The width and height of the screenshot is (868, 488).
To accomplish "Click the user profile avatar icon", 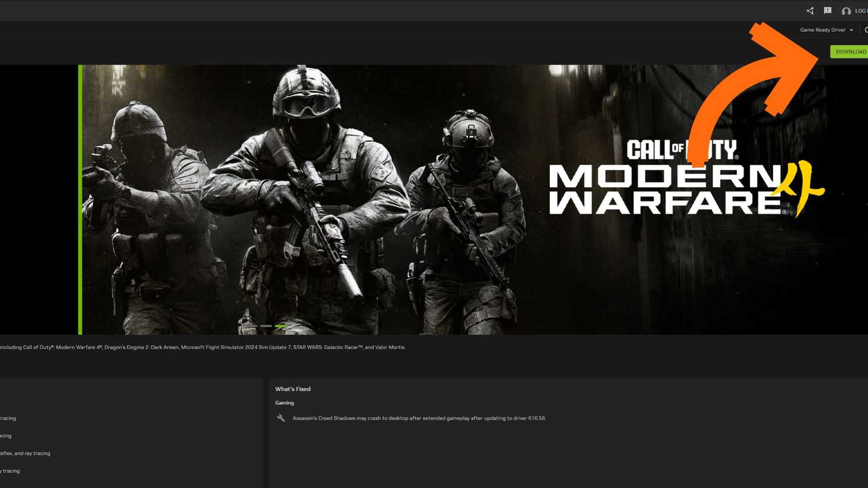I will 846,11.
